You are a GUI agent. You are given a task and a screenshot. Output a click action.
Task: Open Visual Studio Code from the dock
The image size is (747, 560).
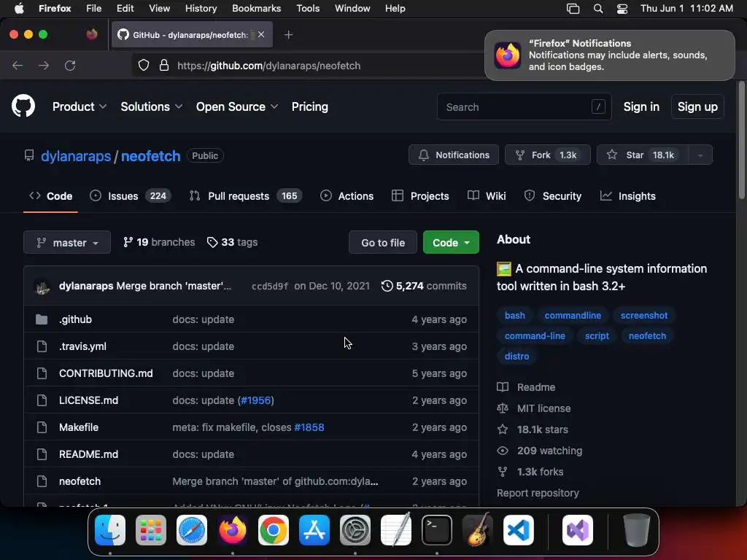click(519, 530)
